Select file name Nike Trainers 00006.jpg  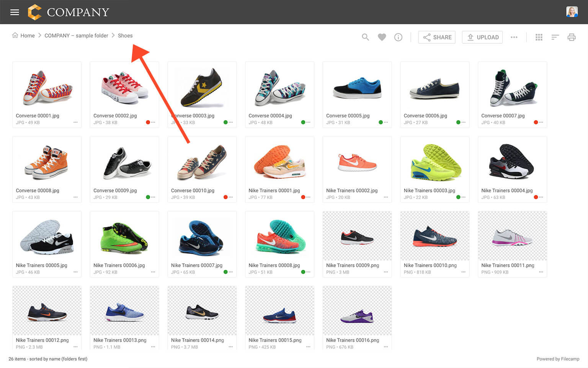pyautogui.click(x=119, y=265)
